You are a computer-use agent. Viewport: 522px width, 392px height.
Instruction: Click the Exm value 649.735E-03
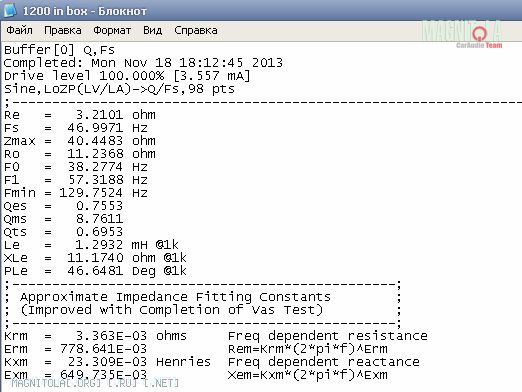point(103,375)
